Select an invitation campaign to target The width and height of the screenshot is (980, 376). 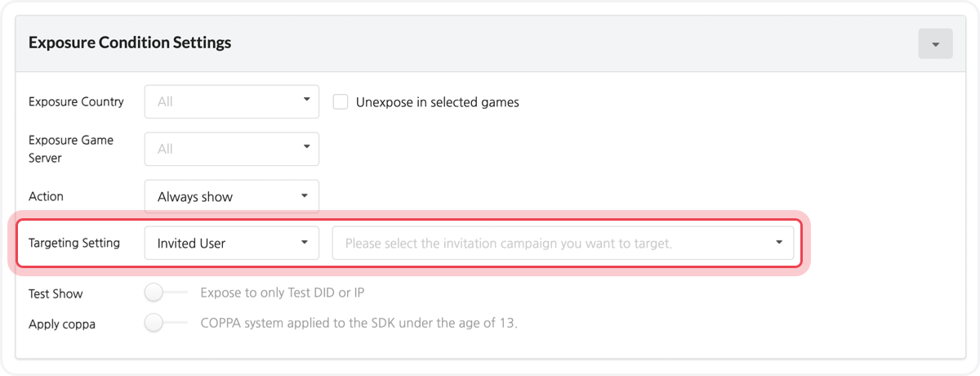pyautogui.click(x=563, y=243)
